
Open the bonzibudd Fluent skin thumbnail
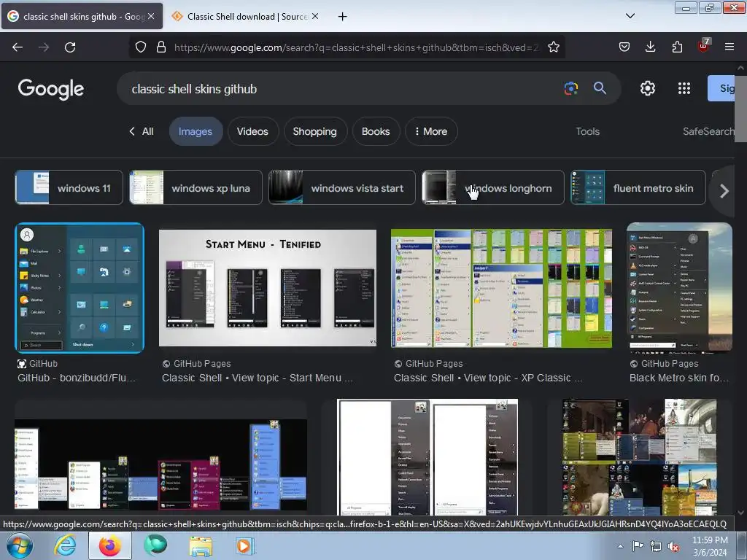(80, 288)
